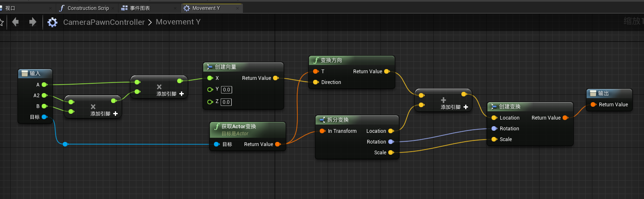Click the In Transform input pin

(x=322, y=131)
